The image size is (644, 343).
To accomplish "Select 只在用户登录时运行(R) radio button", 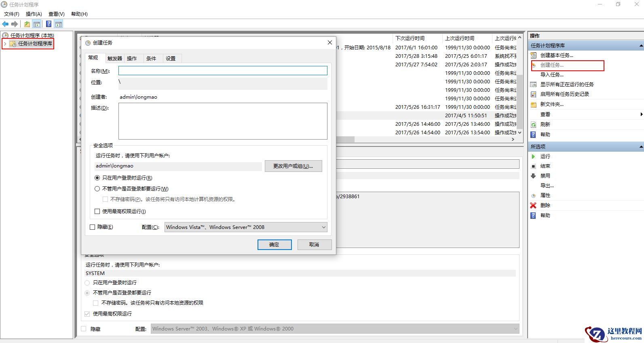I will tap(97, 178).
